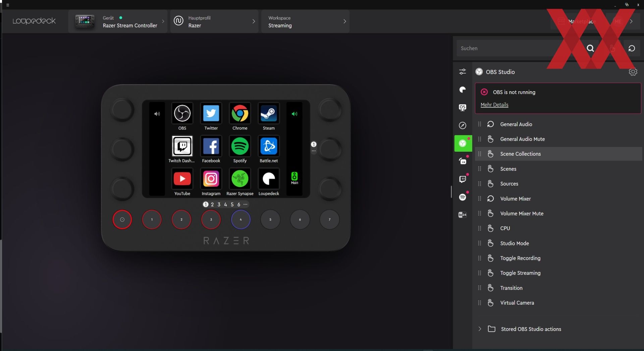Open the OBS Studio plugin in sidebar

[x=463, y=143]
